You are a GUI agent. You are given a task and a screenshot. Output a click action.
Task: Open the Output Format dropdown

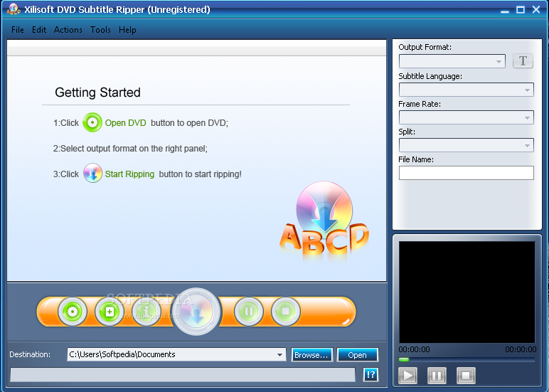[452, 61]
